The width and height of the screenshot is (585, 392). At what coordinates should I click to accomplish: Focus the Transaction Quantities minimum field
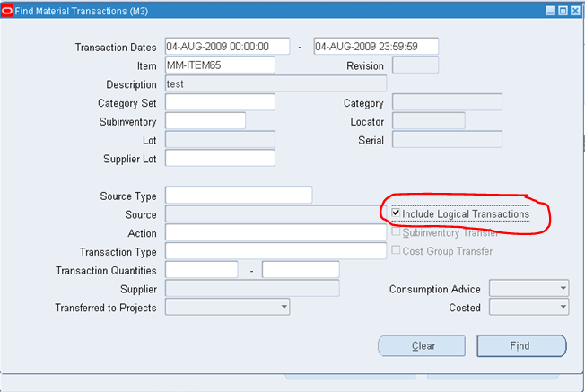tap(202, 269)
